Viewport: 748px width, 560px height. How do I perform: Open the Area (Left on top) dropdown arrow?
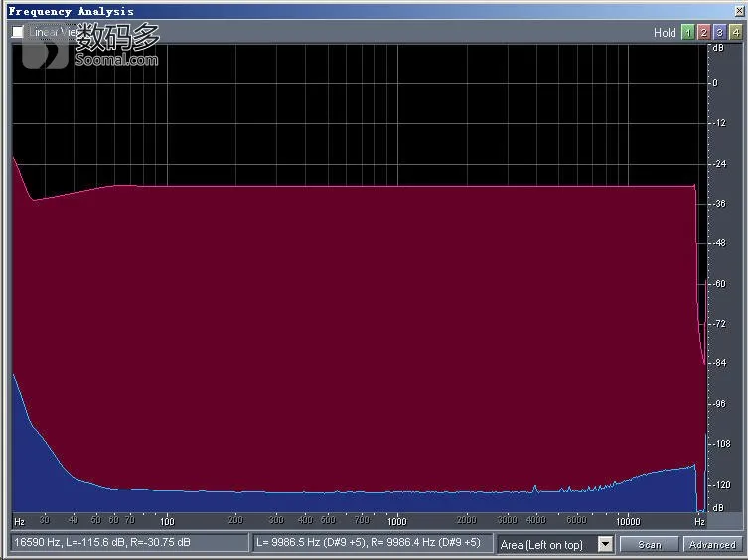point(605,544)
